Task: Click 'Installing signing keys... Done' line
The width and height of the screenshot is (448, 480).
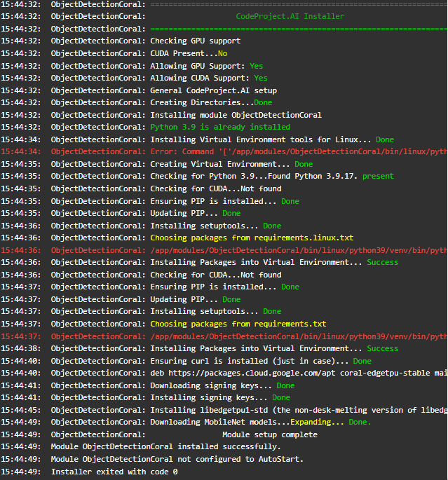Action: [x=146, y=397]
